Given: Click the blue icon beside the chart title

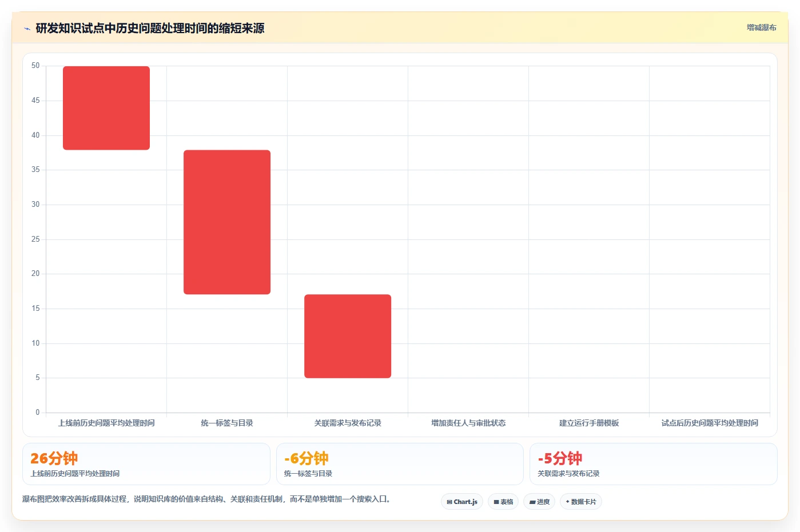Looking at the screenshot, I should pyautogui.click(x=27, y=29).
